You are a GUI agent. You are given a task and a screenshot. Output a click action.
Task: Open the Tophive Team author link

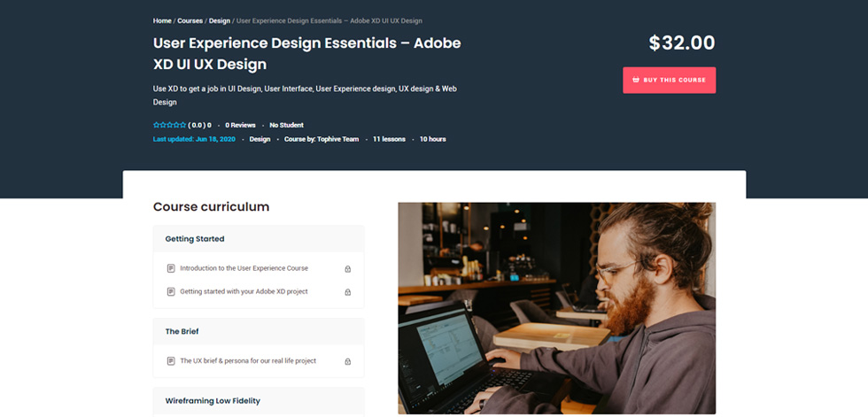click(337, 139)
